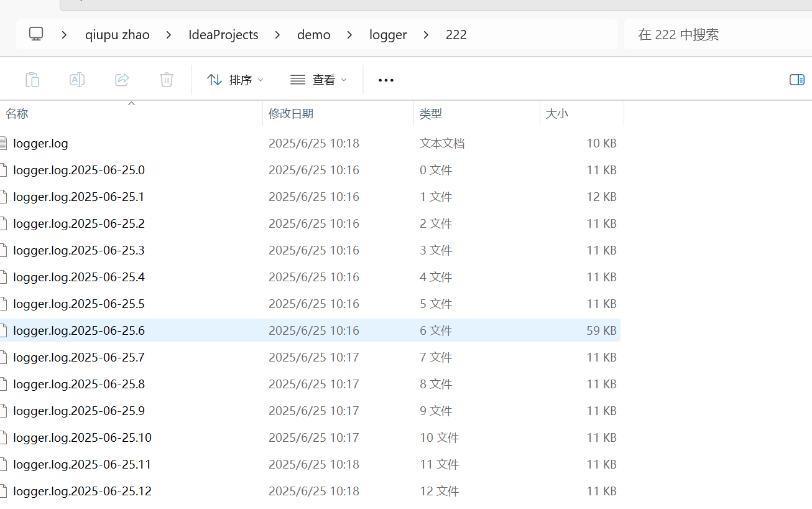Open the breadcrumb chevron after logger
This screenshot has width=812, height=509.
(425, 35)
